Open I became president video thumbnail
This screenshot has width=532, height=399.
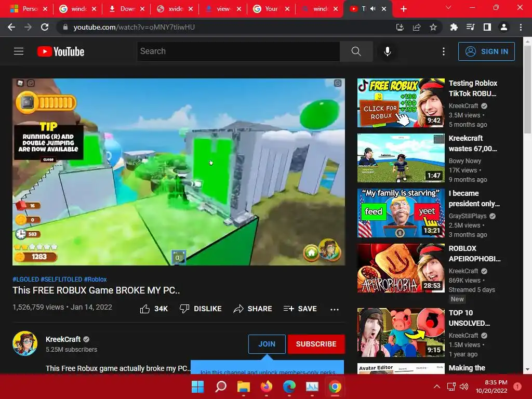tap(401, 213)
